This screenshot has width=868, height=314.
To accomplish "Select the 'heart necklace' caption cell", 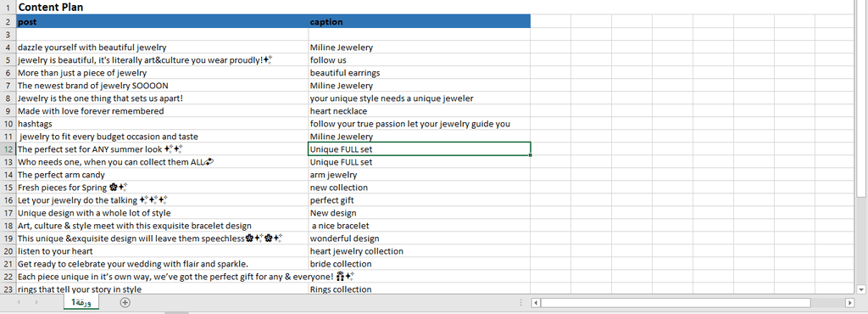I will click(419, 111).
